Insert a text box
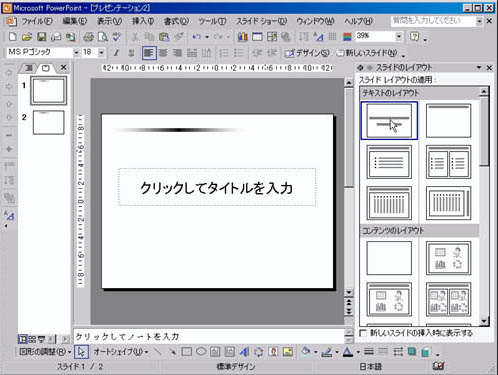This screenshot has height=375, width=498. point(215,352)
